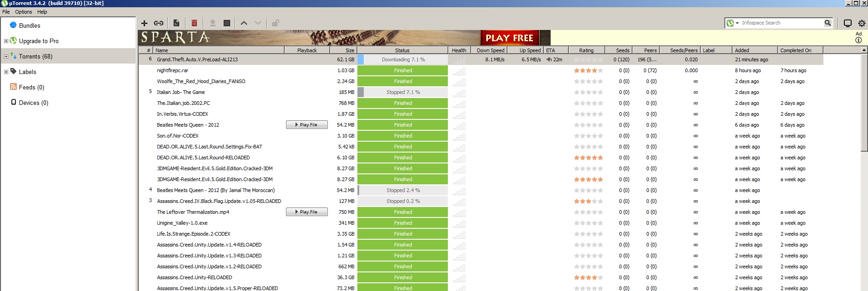
Task: Open the File menu
Action: coord(6,12)
